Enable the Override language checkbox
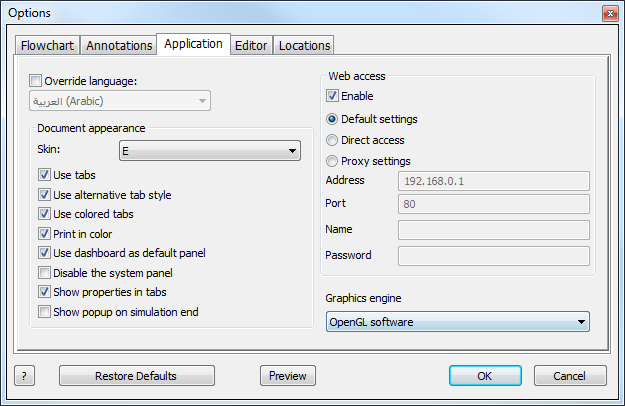The height and width of the screenshot is (406, 625). [35, 80]
